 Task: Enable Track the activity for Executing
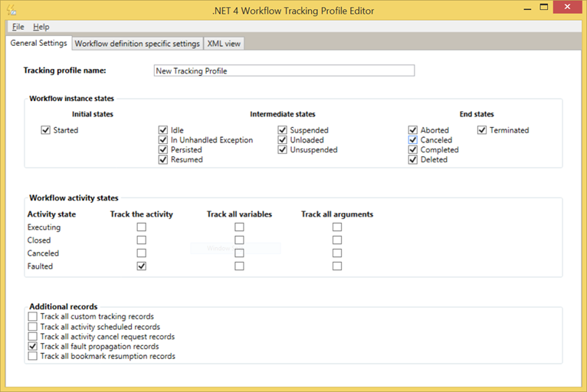(142, 227)
